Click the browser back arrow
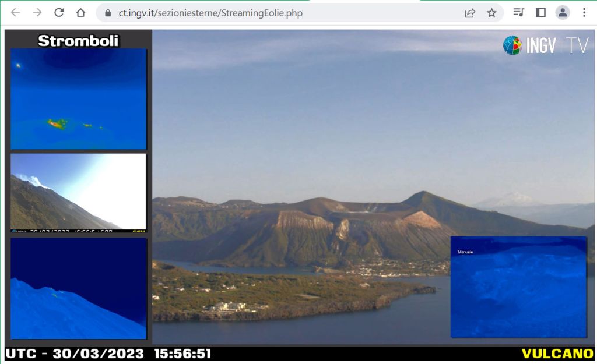The height and width of the screenshot is (364, 597). pyautogui.click(x=16, y=13)
